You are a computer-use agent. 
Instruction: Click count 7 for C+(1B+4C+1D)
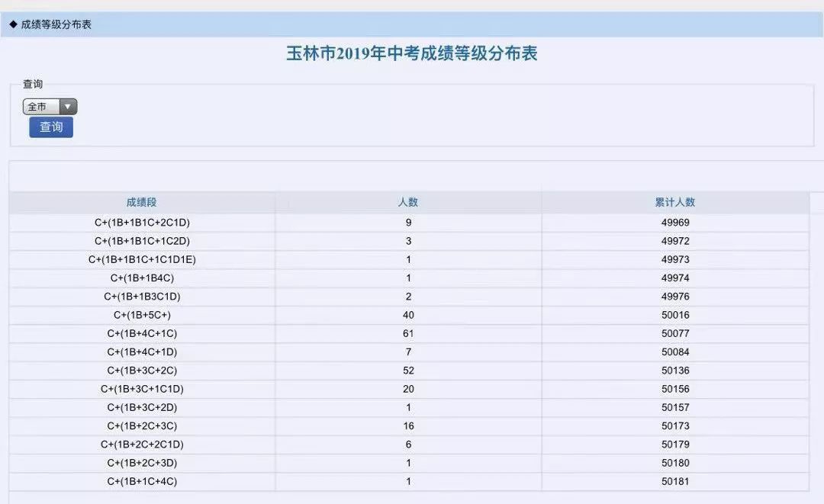pyautogui.click(x=408, y=352)
